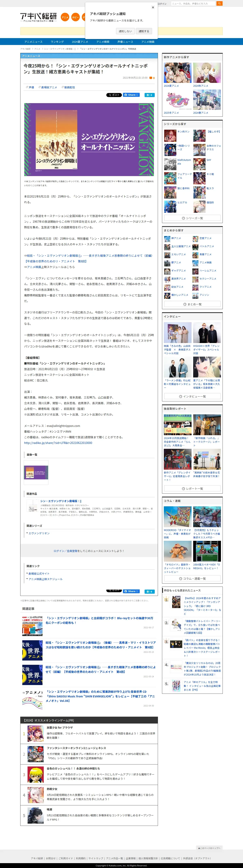Click the アキバ総研 site logo
The height and width of the screenshot is (868, 243).
[38, 17]
